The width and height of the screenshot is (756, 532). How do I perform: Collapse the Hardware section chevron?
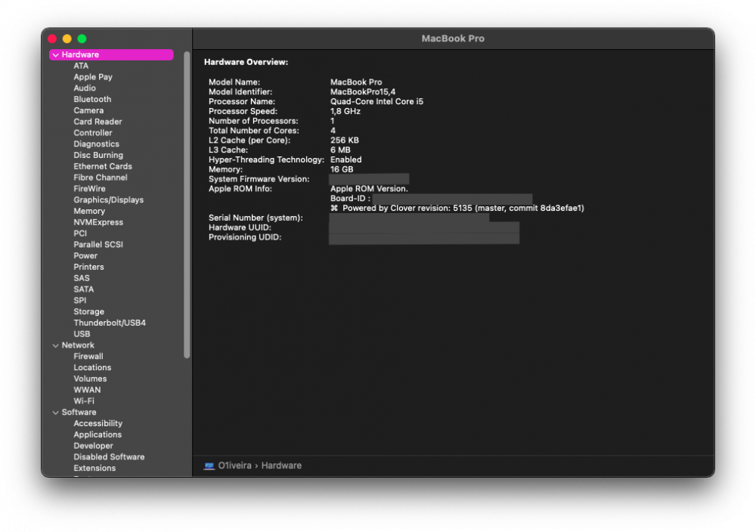55,55
